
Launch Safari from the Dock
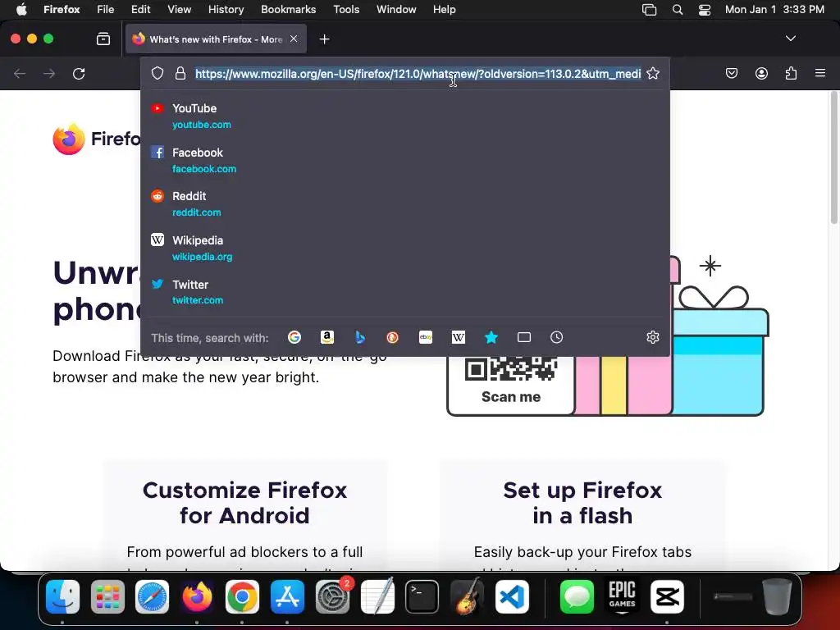point(152,596)
